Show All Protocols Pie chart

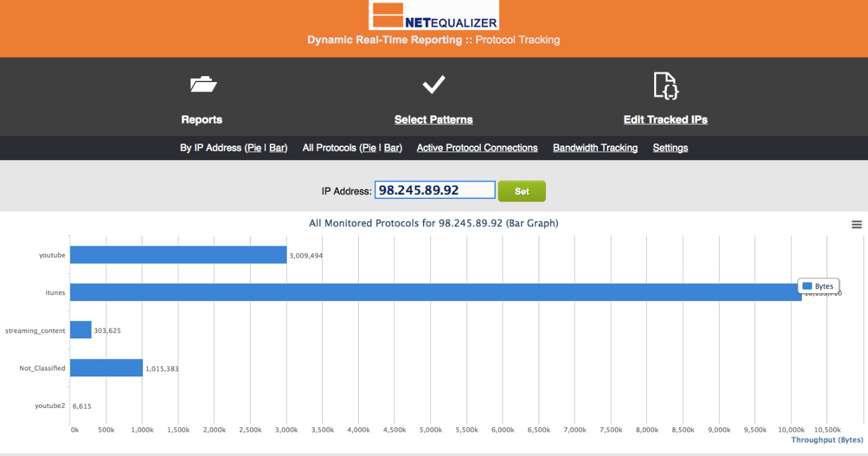point(368,148)
